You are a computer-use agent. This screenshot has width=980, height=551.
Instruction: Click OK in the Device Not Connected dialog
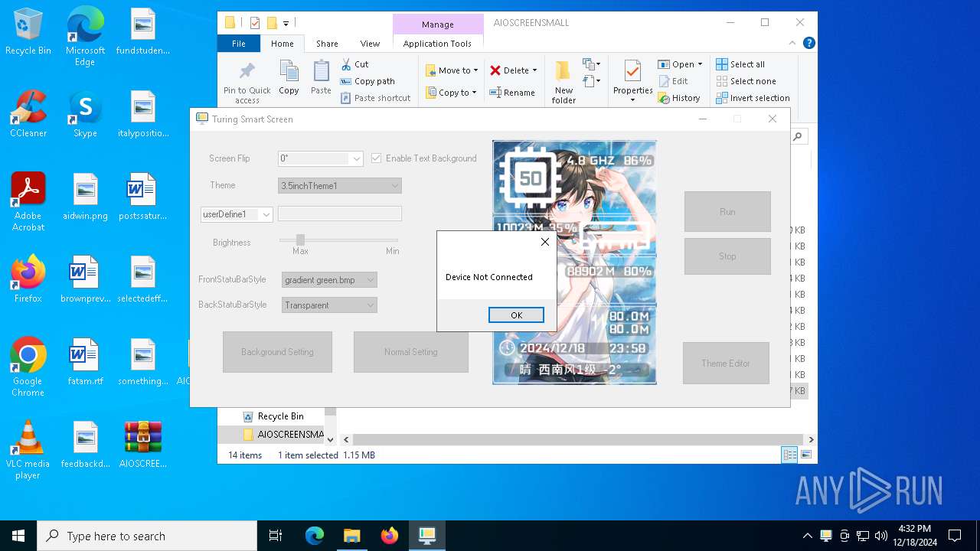516,315
